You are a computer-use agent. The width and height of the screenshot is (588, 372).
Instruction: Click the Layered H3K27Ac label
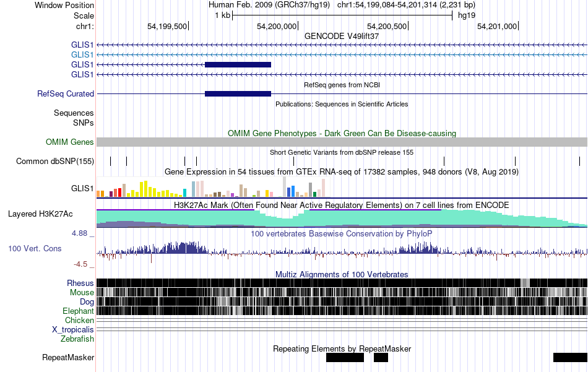point(40,214)
